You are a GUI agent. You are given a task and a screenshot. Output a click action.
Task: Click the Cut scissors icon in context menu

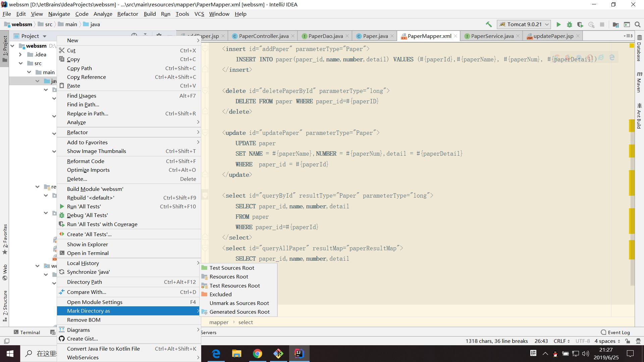coord(62,50)
